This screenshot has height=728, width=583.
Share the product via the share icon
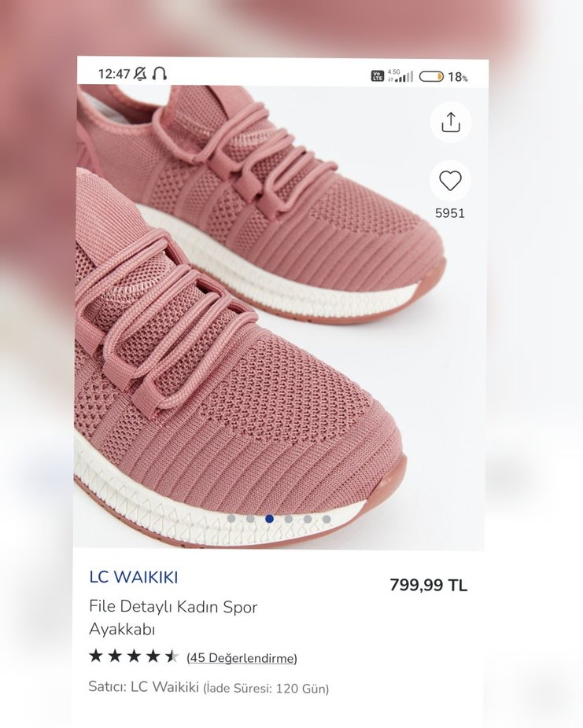449,123
